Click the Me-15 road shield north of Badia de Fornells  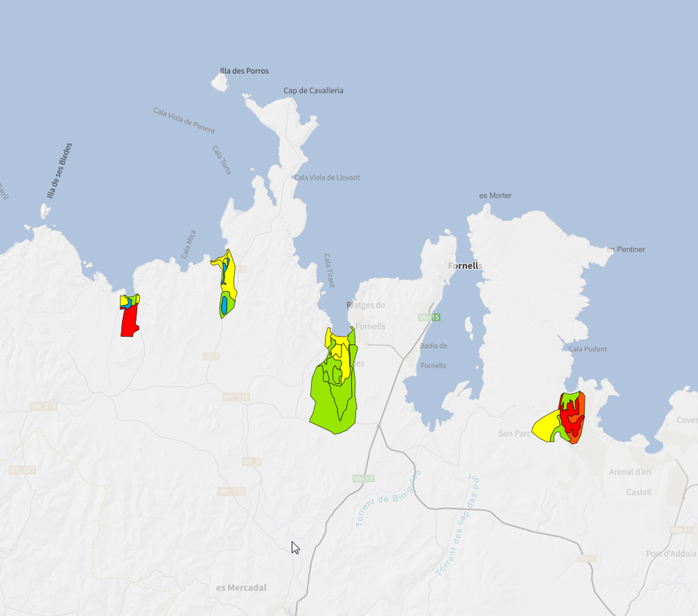pyautogui.click(x=429, y=317)
